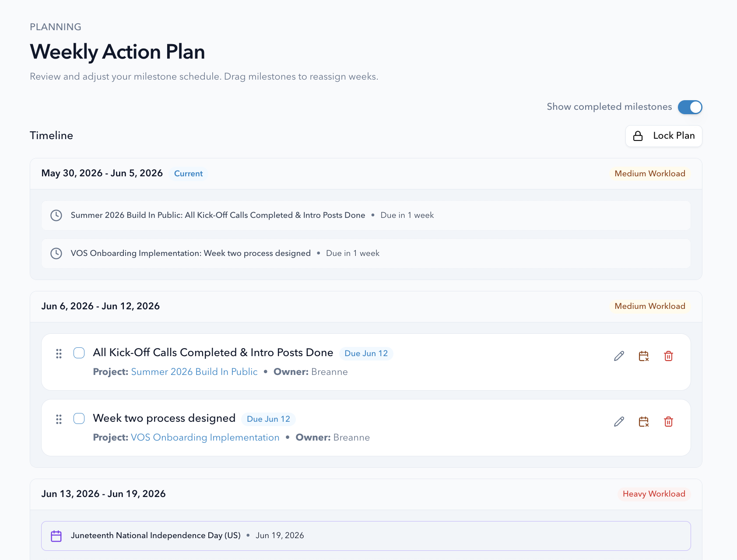Click the Current badge on May 30 week
Image resolution: width=737 pixels, height=560 pixels.
(x=189, y=174)
